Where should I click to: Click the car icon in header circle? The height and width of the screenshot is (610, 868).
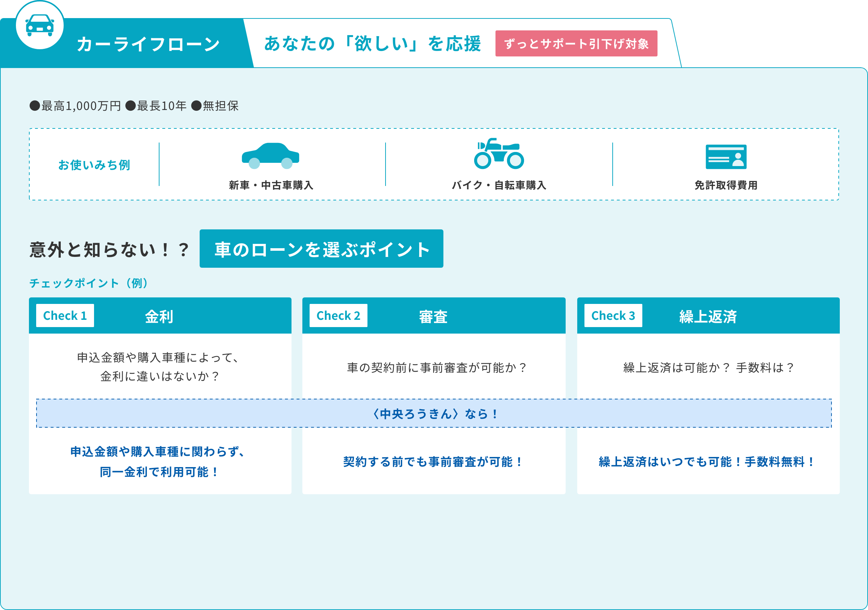(x=40, y=25)
